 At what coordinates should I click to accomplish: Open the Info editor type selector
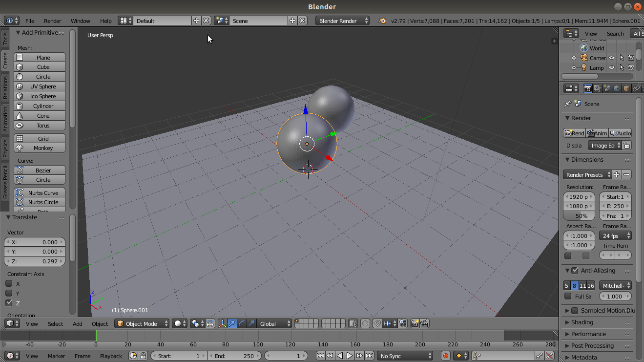(12, 21)
